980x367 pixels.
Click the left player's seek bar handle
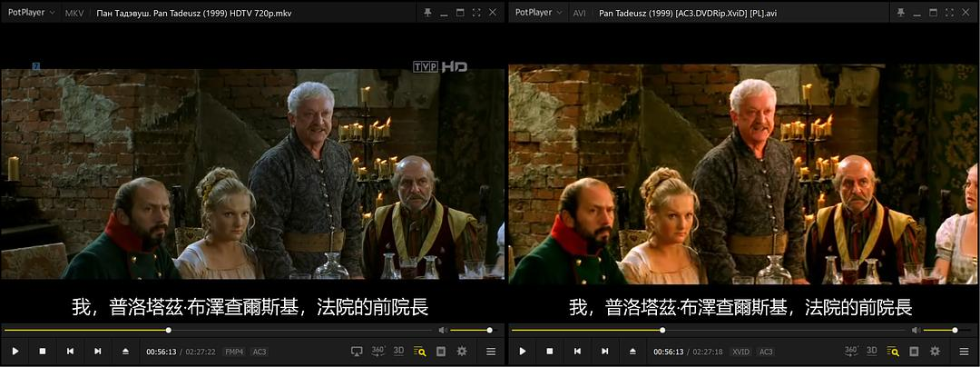pyautogui.click(x=169, y=330)
